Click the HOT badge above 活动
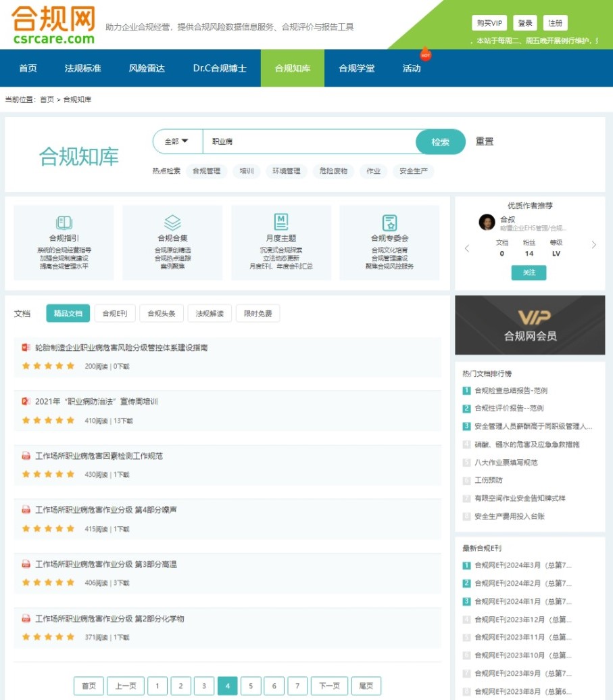The image size is (613, 700). [x=425, y=55]
